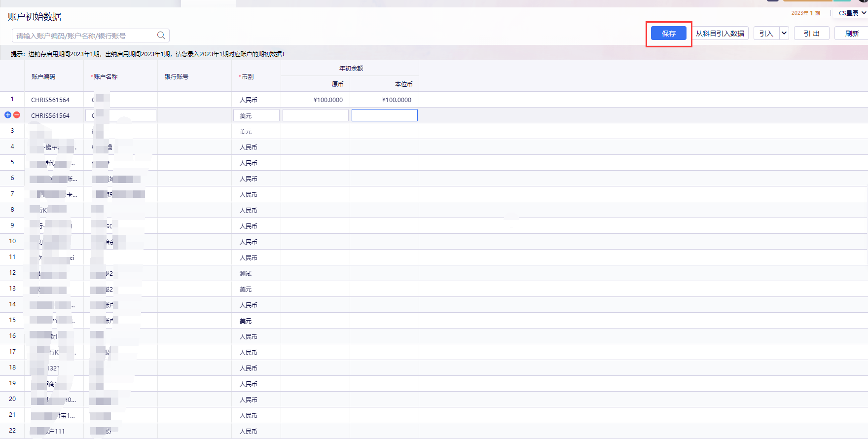Click the 测试 currency cell in row 12

(x=246, y=273)
